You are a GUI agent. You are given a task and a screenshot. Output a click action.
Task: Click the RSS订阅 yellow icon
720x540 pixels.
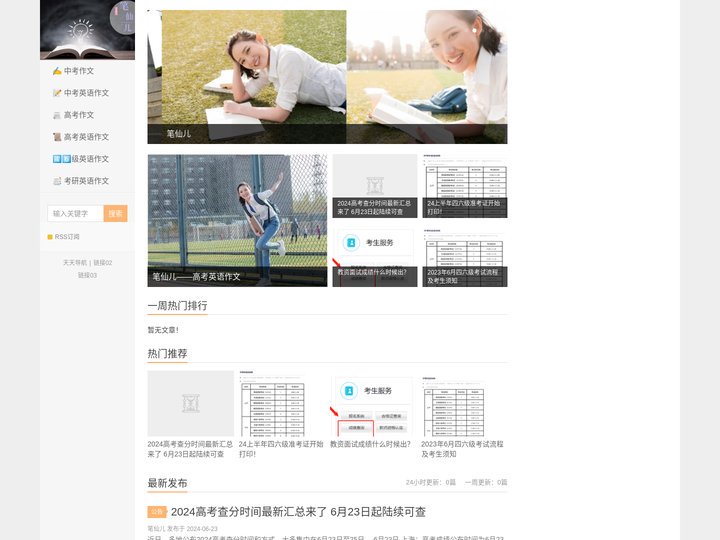click(50, 237)
